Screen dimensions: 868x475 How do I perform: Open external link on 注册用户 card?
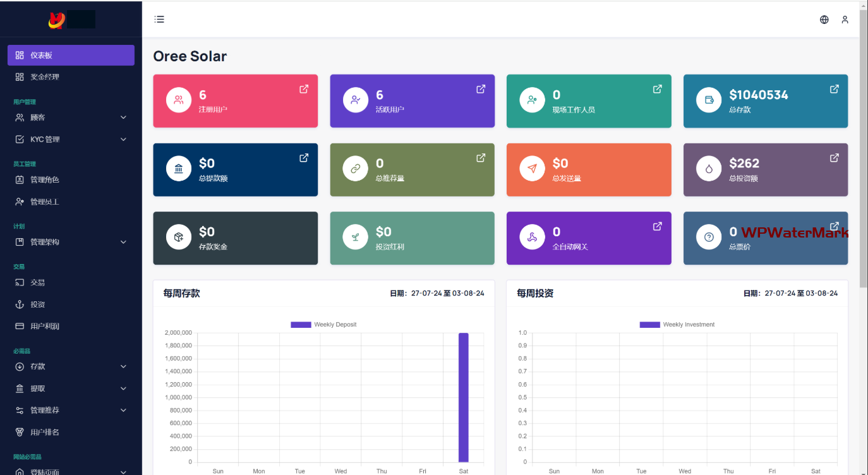(304, 89)
